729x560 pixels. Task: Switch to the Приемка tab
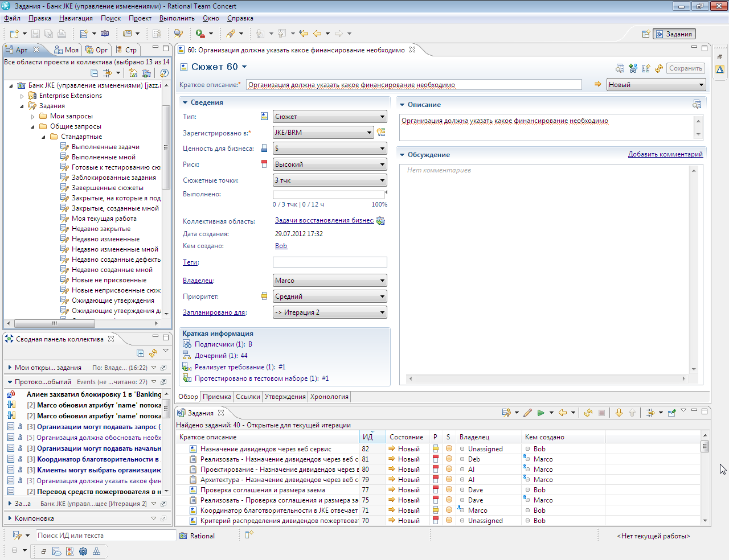[x=217, y=397]
